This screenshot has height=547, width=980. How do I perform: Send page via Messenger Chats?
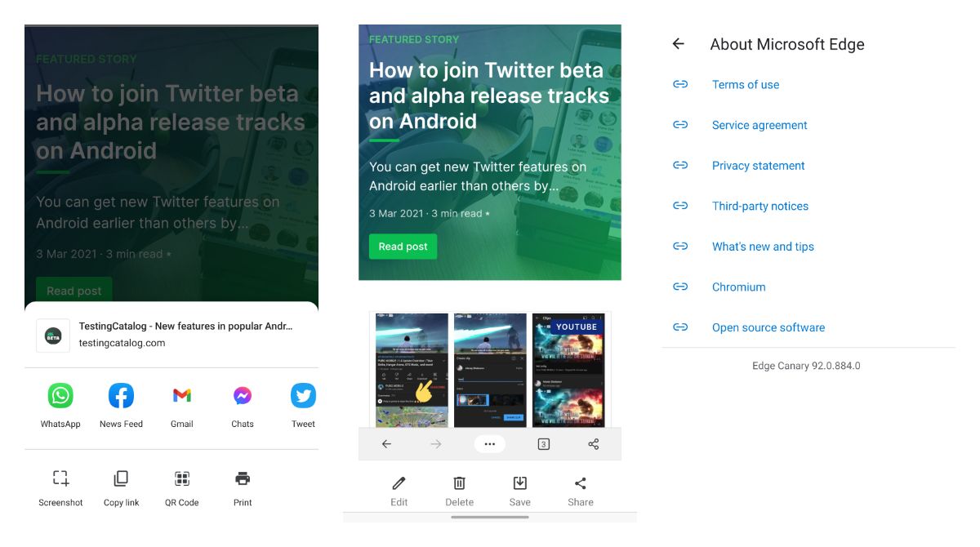(x=243, y=396)
